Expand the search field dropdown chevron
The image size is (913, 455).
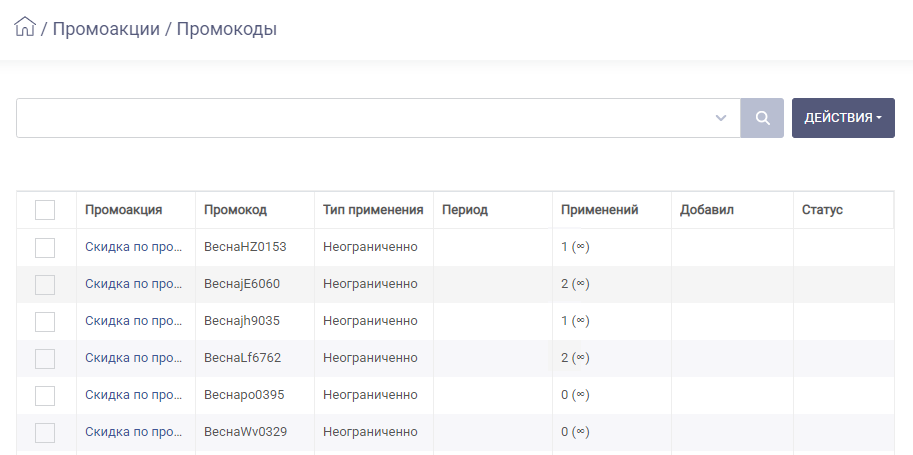coord(721,118)
